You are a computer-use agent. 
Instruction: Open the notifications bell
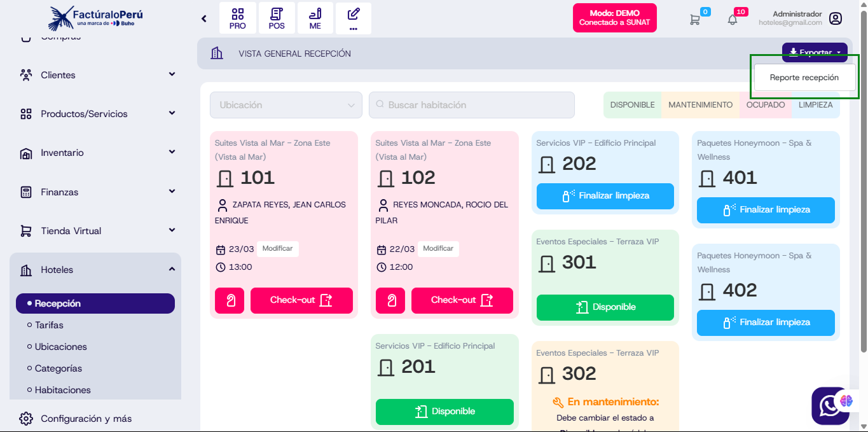coord(733,20)
